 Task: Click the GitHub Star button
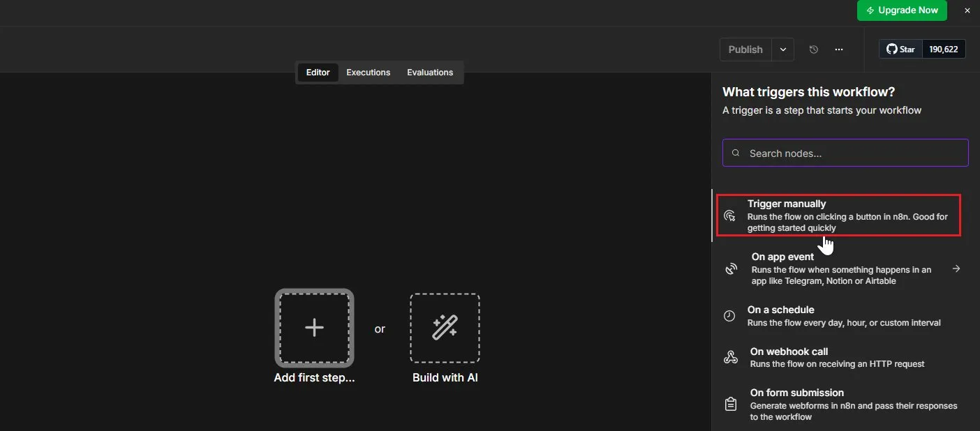900,50
